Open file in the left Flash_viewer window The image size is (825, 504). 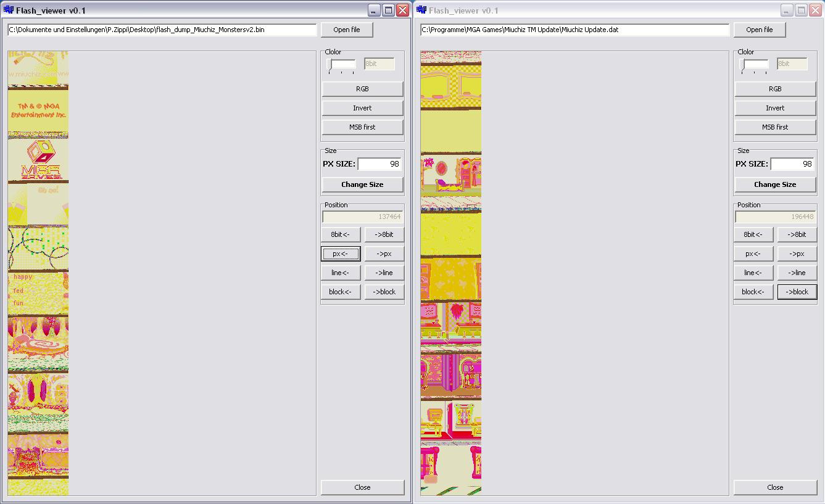click(347, 30)
